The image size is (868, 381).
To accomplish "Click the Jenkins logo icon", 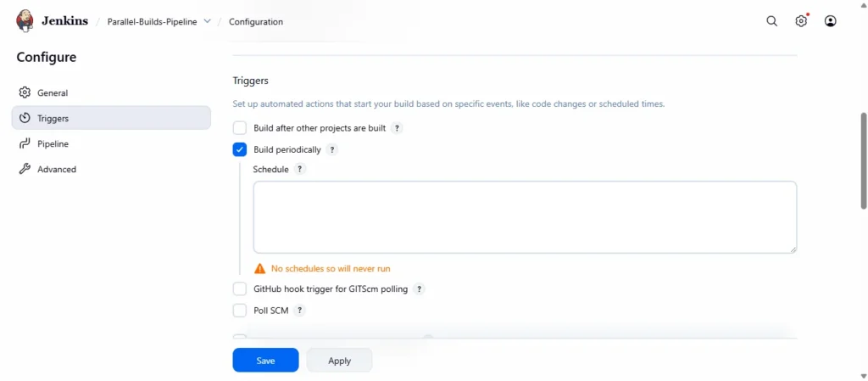I will pos(25,21).
